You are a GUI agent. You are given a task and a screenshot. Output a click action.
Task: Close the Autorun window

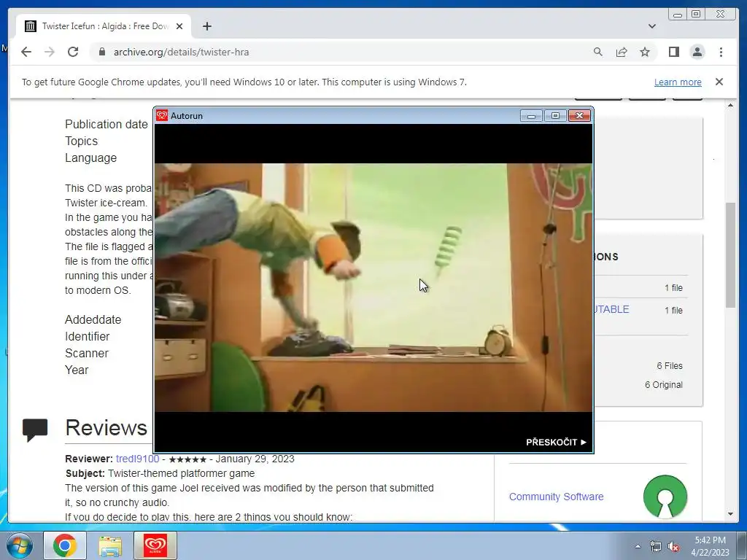579,116
